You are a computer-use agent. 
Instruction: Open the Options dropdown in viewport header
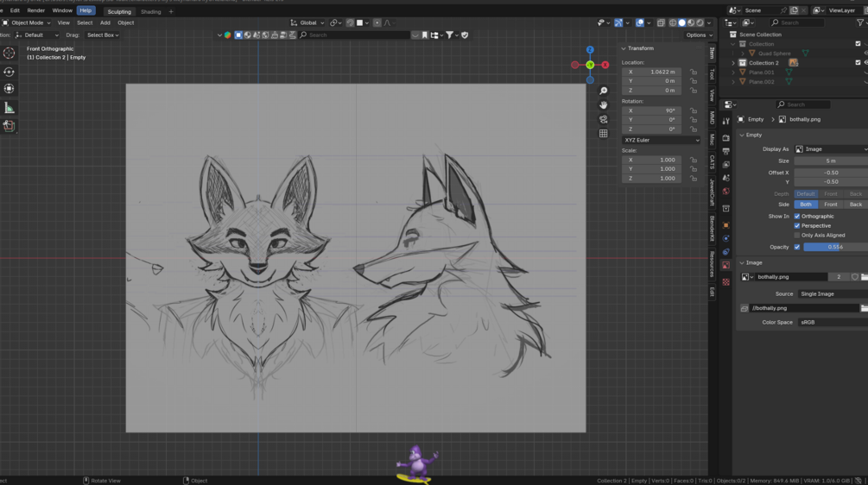tap(699, 35)
